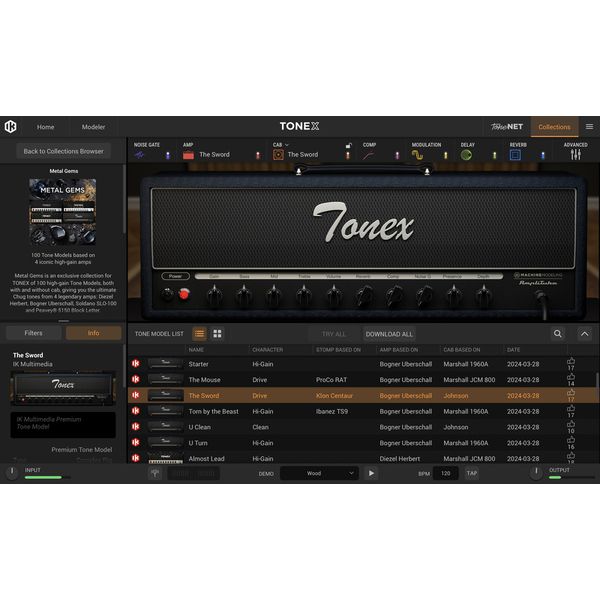Open the hamburger menu icon
The width and height of the screenshot is (600, 600).
pos(589,127)
